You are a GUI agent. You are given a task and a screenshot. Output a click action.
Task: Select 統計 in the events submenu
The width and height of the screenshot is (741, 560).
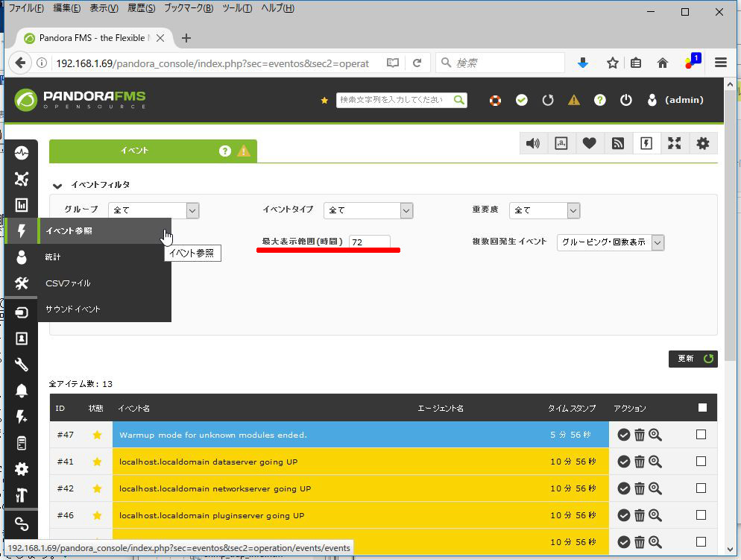pos(104,257)
